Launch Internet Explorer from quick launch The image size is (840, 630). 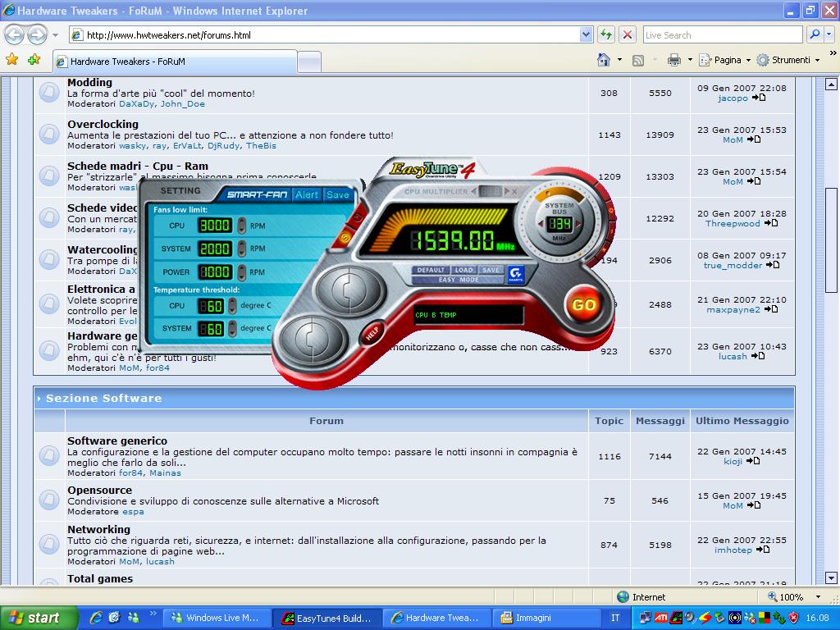point(97,618)
